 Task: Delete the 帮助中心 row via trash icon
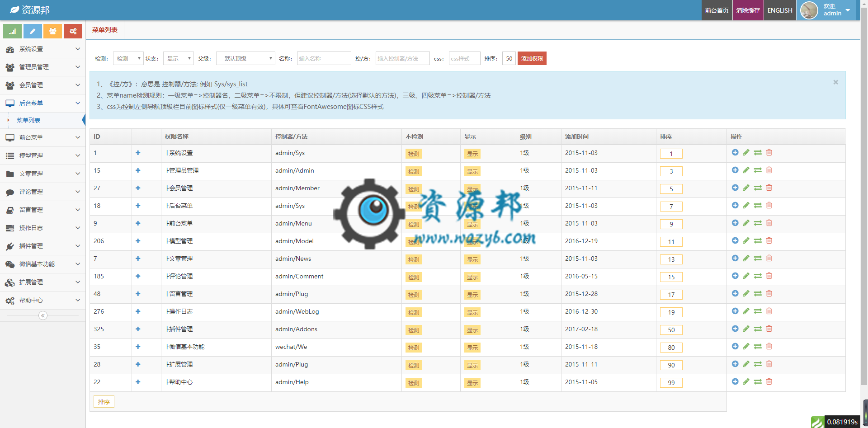(769, 381)
